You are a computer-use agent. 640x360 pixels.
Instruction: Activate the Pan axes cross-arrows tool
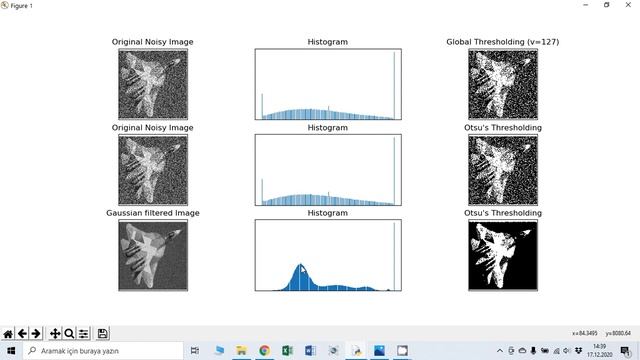55,334
